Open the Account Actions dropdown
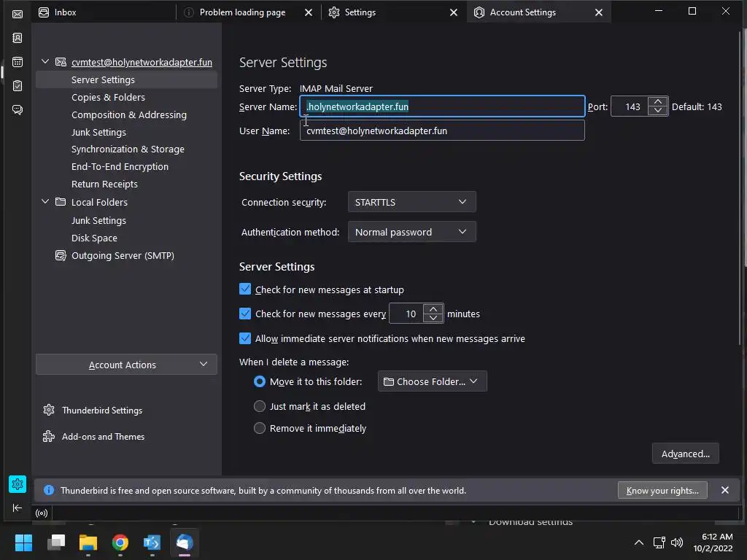The width and height of the screenshot is (747, 560). (x=126, y=365)
